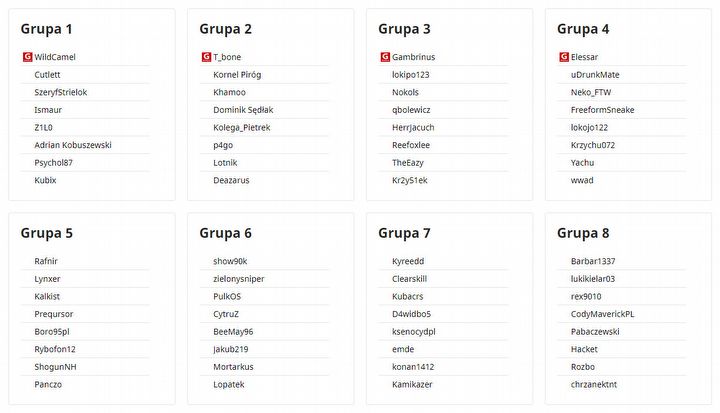Click the red G badge beside Gambrinus
The height and width of the screenshot is (413, 720).
point(384,57)
